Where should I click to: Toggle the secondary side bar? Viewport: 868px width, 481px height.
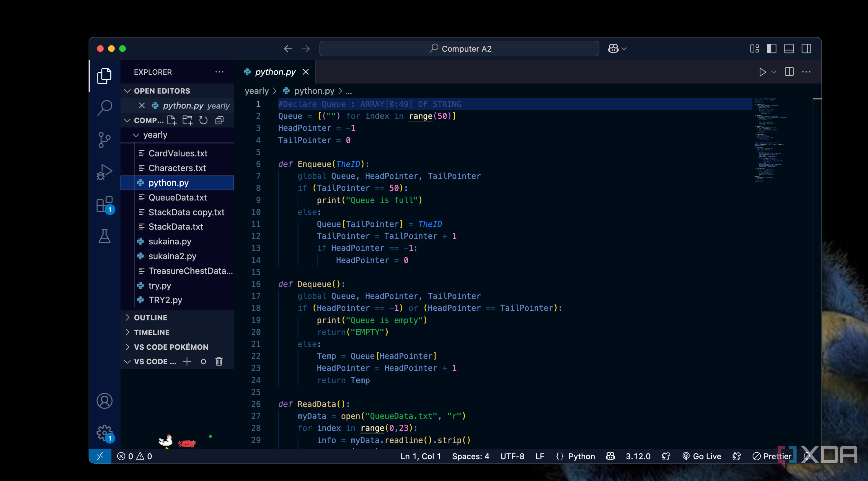point(806,49)
